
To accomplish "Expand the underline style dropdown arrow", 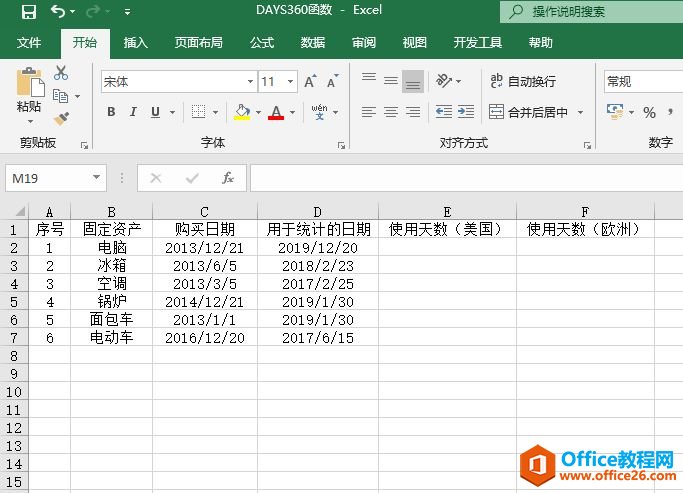I will pyautogui.click(x=172, y=112).
